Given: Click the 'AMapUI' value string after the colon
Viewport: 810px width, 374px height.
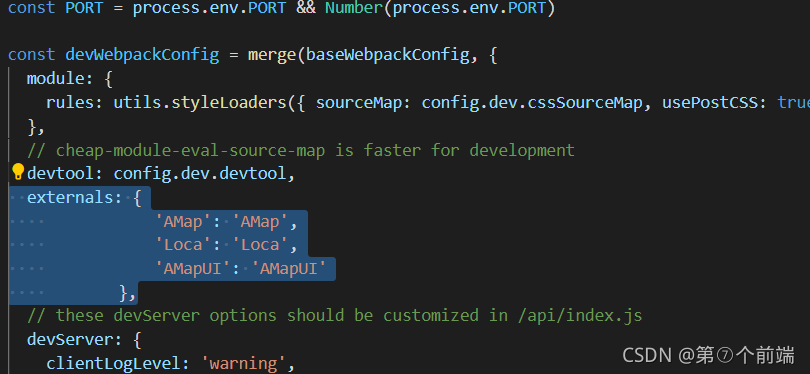Looking at the screenshot, I should point(290,269).
